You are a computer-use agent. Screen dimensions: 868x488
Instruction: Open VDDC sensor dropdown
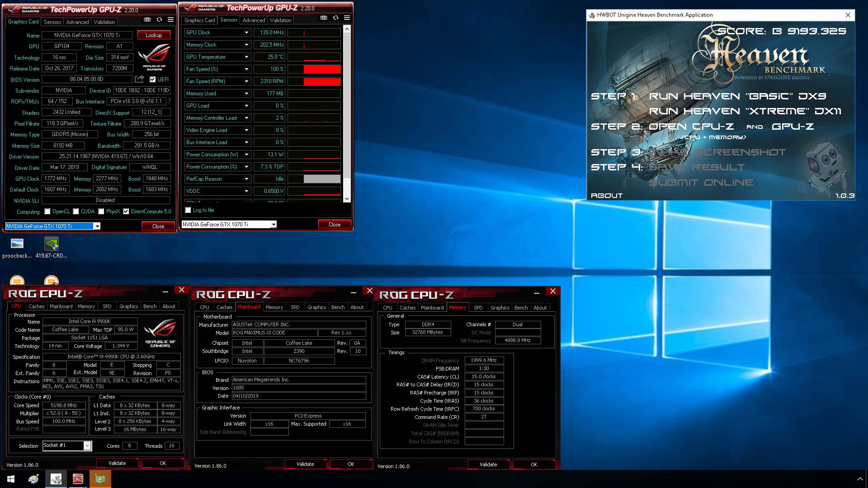[x=246, y=191]
